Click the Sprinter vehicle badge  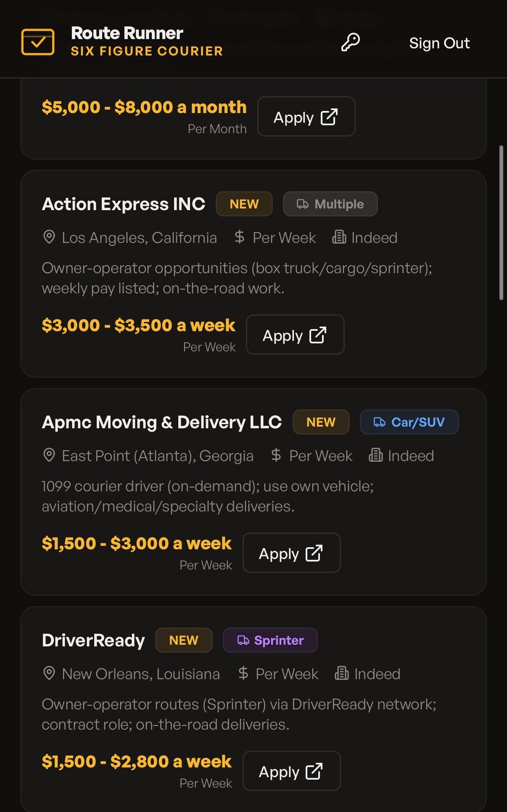(270, 641)
